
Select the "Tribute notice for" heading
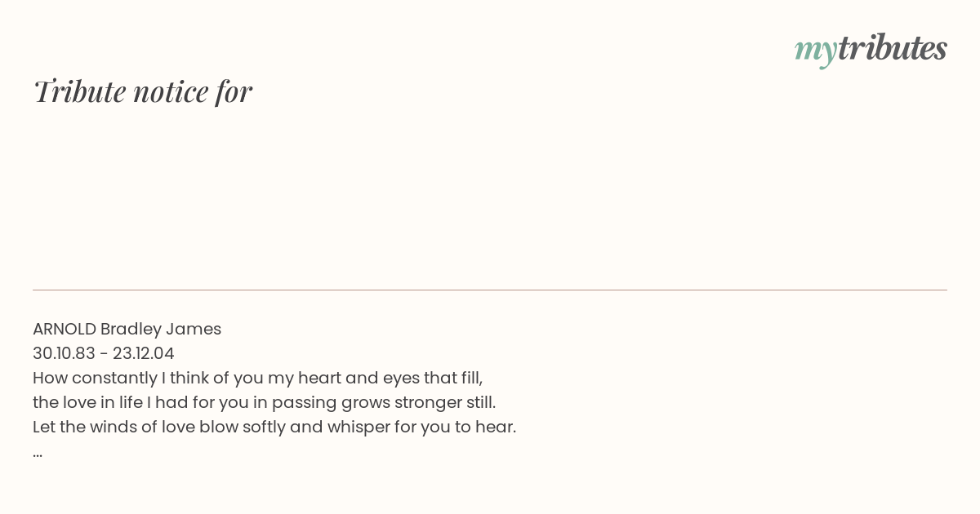pos(142,91)
